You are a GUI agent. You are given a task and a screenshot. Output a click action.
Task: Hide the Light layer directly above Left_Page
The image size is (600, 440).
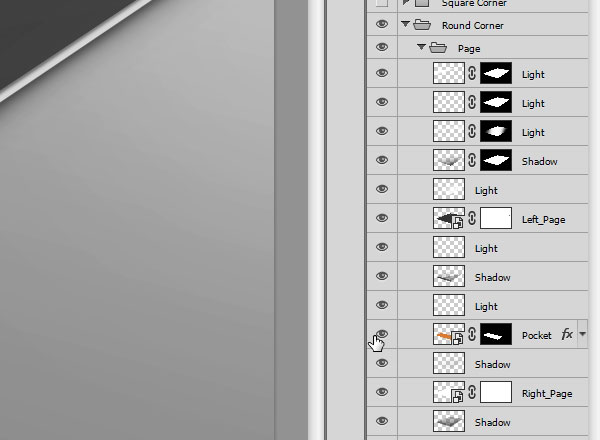click(382, 189)
